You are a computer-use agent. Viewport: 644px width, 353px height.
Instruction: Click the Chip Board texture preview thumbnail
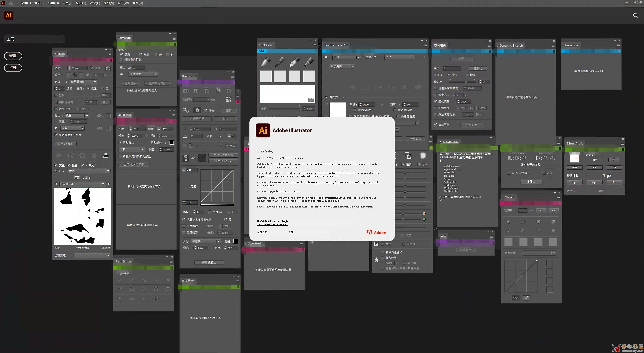[82, 217]
